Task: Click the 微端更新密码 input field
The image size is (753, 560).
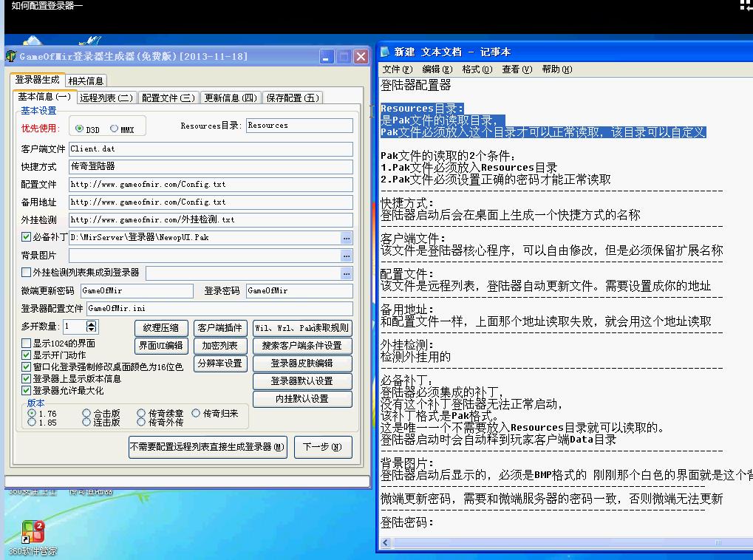Action: [137, 290]
